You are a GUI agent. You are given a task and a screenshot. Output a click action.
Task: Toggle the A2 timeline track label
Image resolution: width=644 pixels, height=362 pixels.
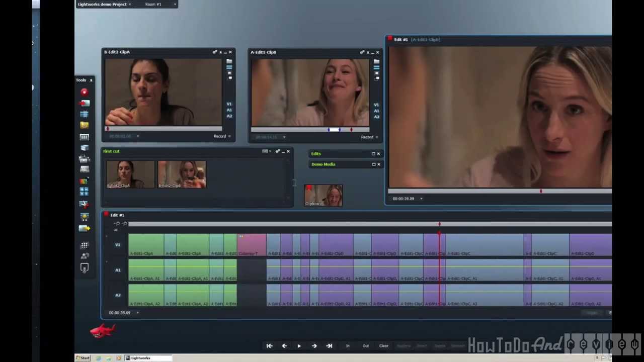pyautogui.click(x=118, y=295)
